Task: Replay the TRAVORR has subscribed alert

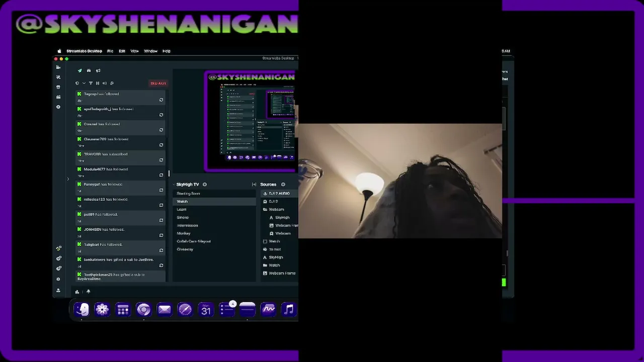Action: tap(161, 160)
